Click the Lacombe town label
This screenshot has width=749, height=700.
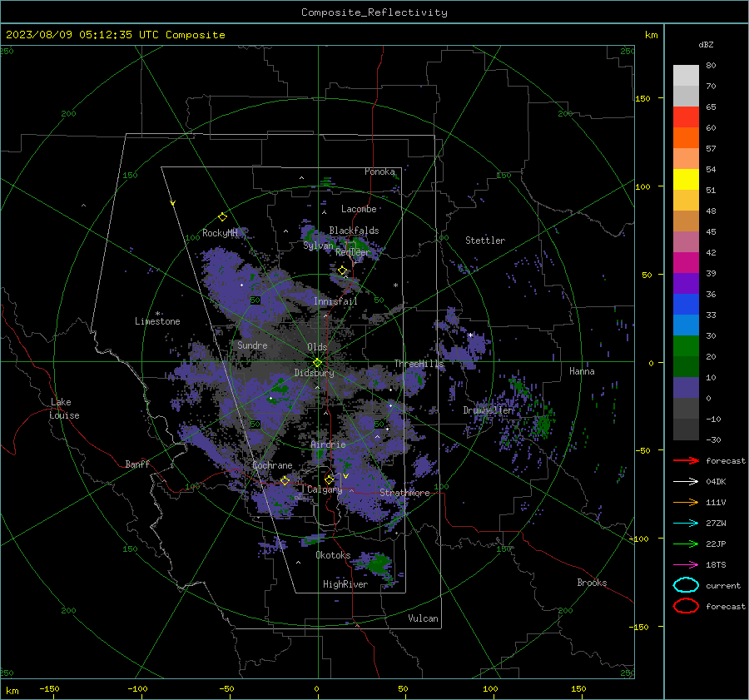(359, 209)
